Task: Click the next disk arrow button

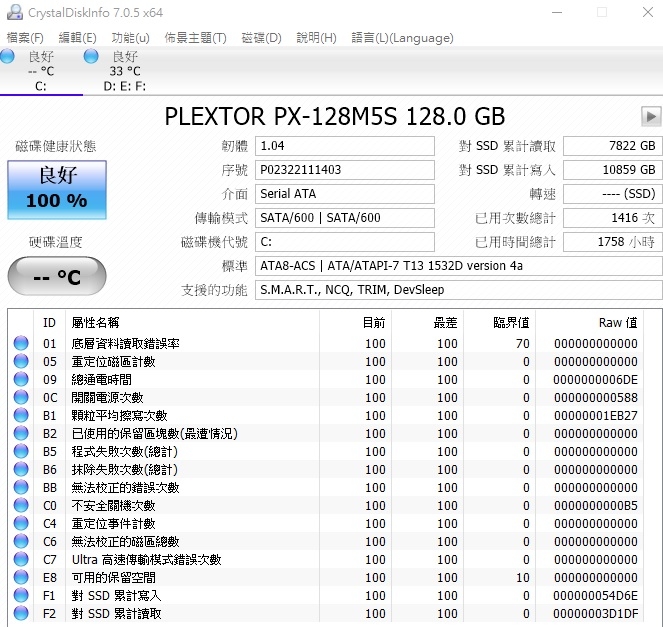Action: coord(650,116)
